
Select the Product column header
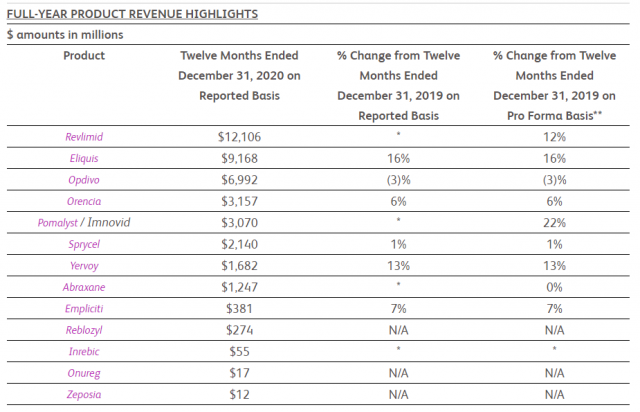pyautogui.click(x=84, y=56)
